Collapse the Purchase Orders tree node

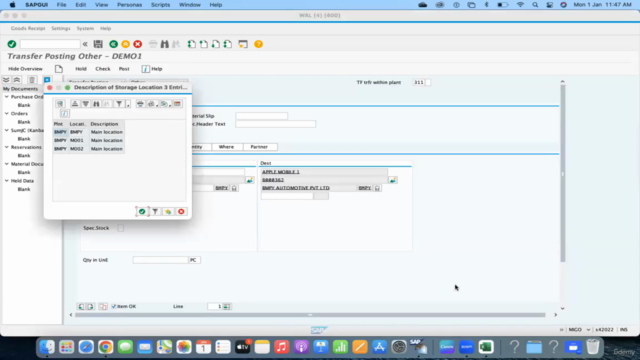7,97
